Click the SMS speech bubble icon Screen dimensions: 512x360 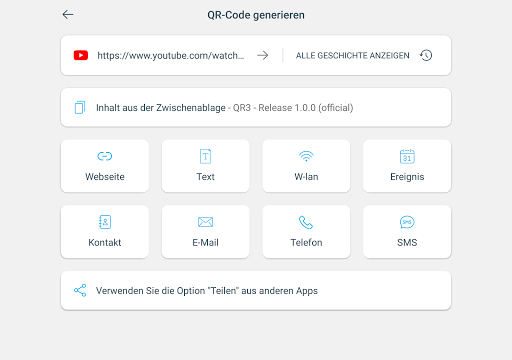click(x=407, y=222)
